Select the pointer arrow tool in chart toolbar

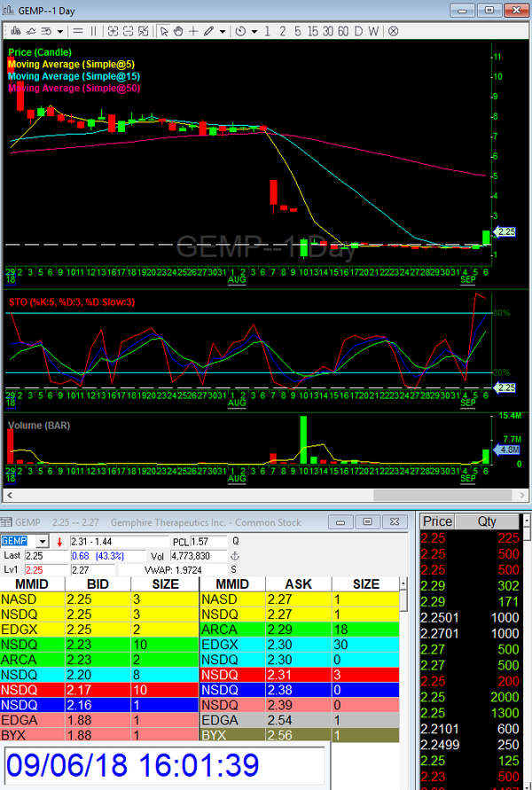(x=164, y=31)
